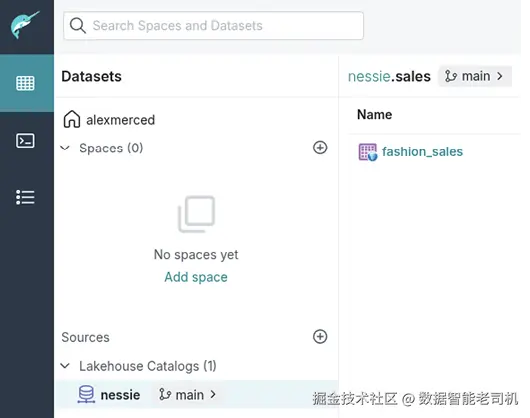Open the Jobs list icon in sidebar

(25, 197)
